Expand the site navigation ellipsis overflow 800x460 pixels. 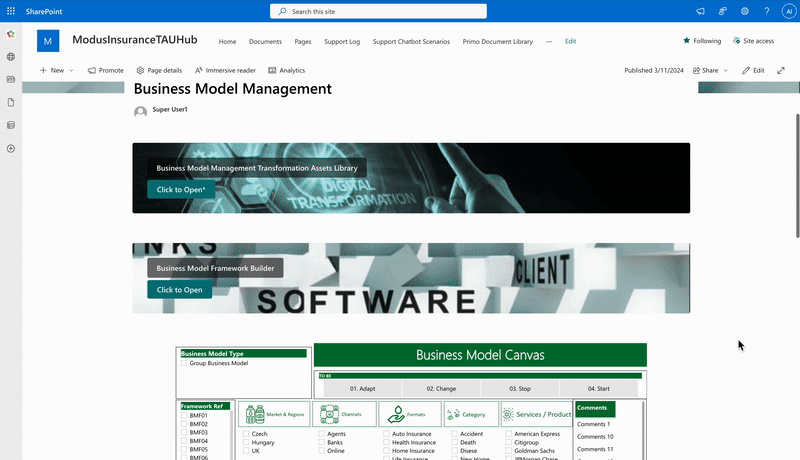549,41
